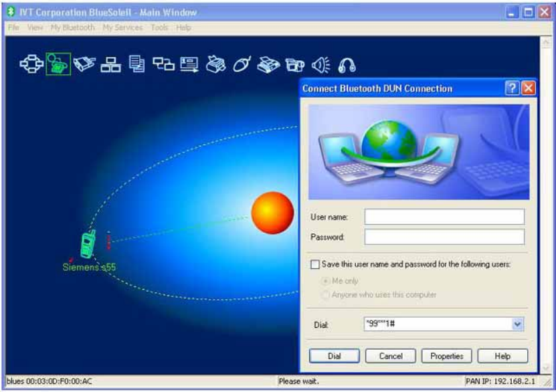Open the View menu
This screenshot has width=556, height=392.
(x=35, y=27)
